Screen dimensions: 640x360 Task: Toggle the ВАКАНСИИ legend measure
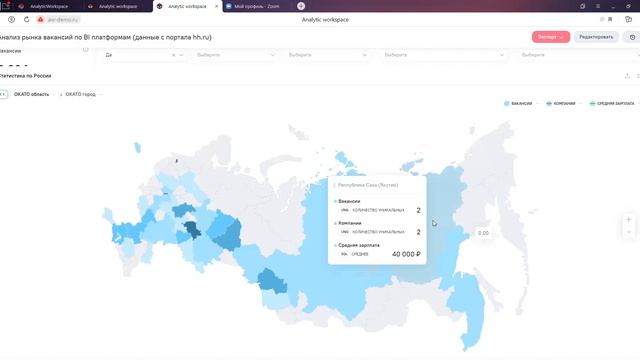(518, 103)
